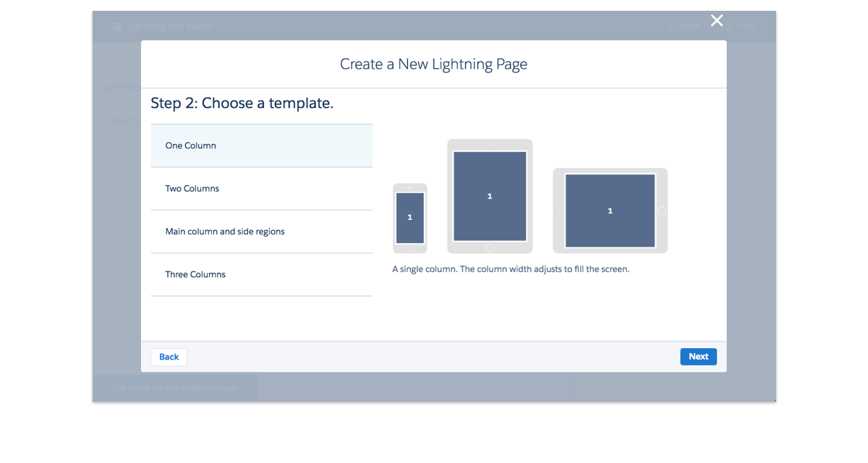The height and width of the screenshot is (463, 868).
Task: Select the One Column template
Action: pyautogui.click(x=261, y=145)
